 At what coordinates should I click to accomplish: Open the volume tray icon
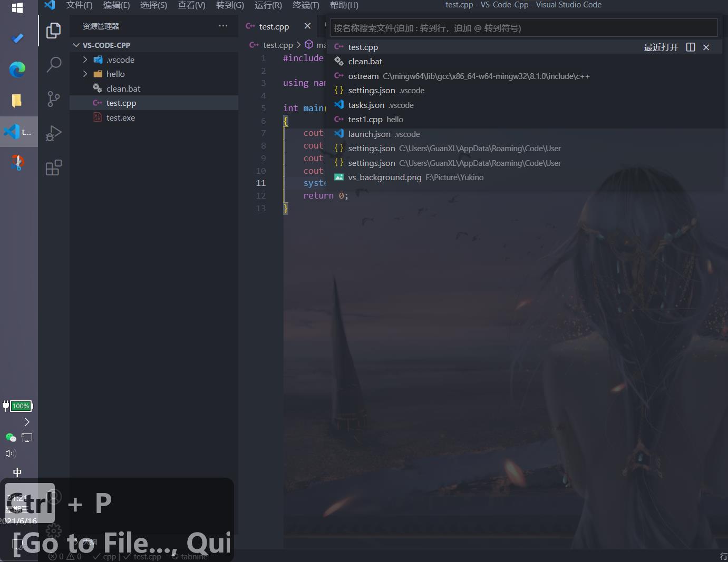point(11,453)
